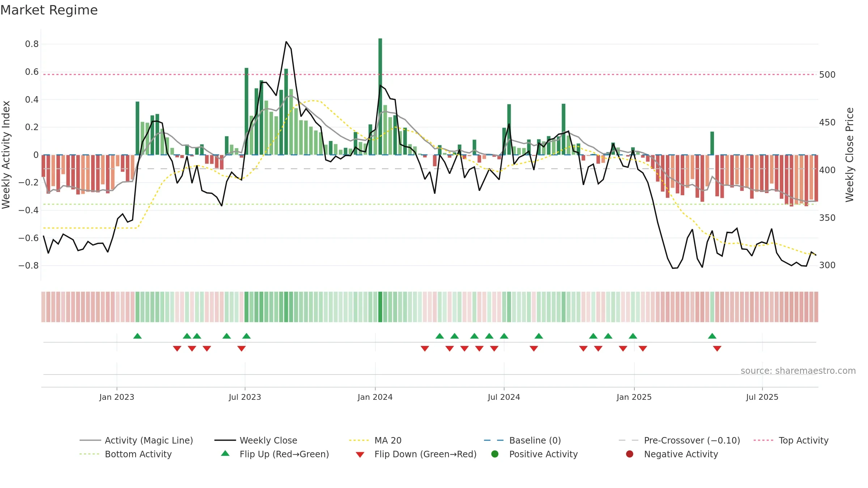The height and width of the screenshot is (488, 868).
Task: Click the dark green regime strip segment at Jan 2024
Action: [380, 307]
